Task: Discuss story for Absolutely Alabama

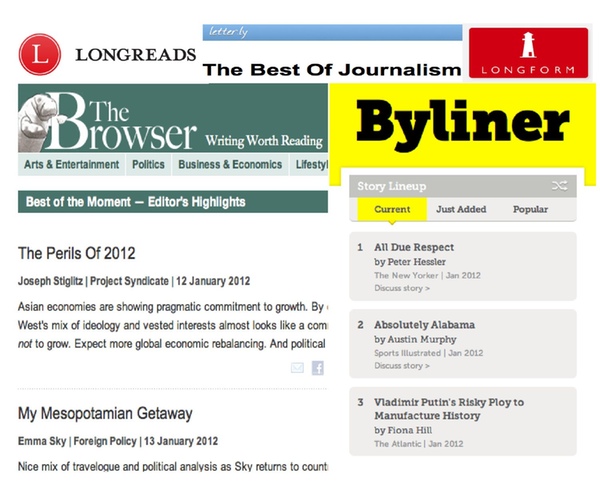Action: [402, 366]
